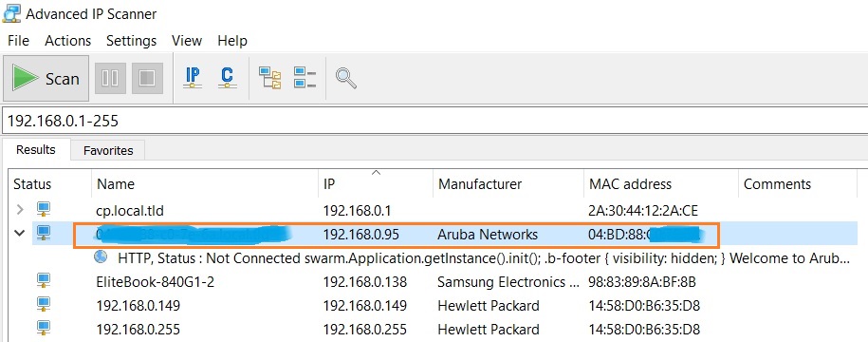Switch to the Favorites tab
Image resolution: width=868 pixels, height=342 pixels.
point(108,151)
